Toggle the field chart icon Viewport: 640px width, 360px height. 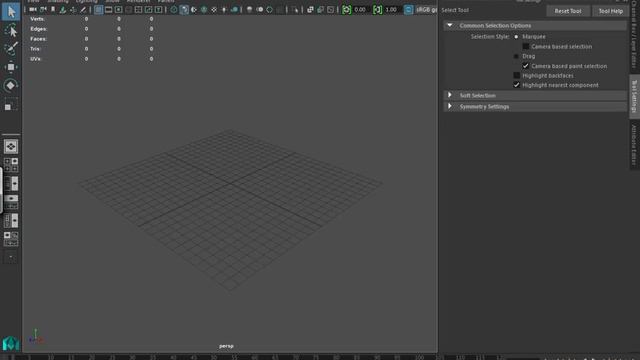138,9
